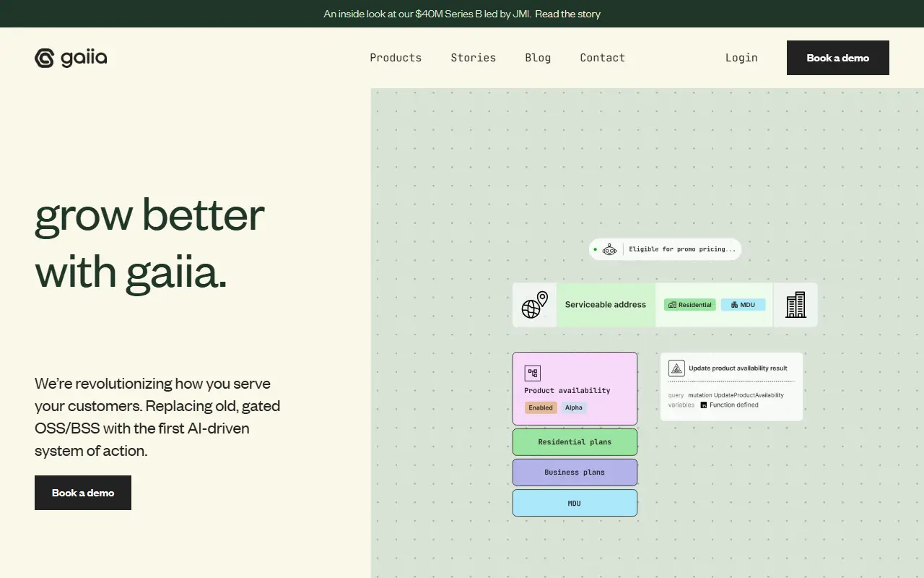Open the Blog from the navigation
The image size is (924, 578).
click(538, 58)
